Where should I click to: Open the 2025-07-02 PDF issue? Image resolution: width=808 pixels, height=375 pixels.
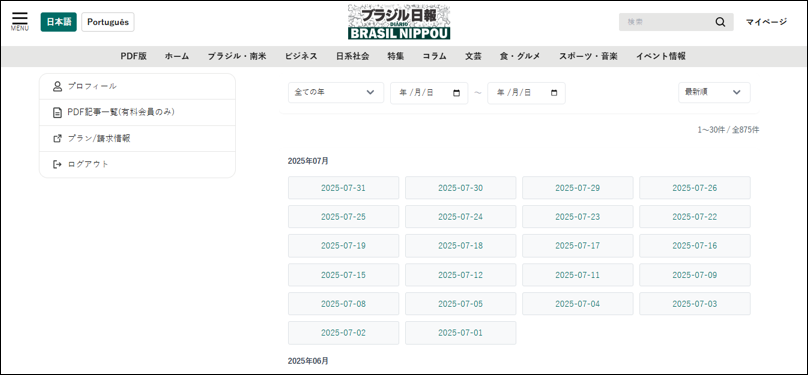[x=343, y=333]
